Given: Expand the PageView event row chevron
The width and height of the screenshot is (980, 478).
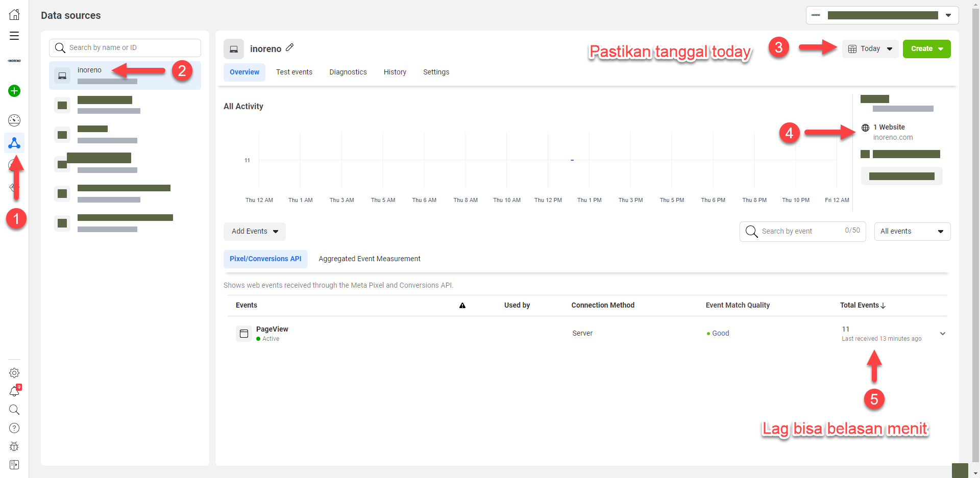Looking at the screenshot, I should click(x=942, y=334).
